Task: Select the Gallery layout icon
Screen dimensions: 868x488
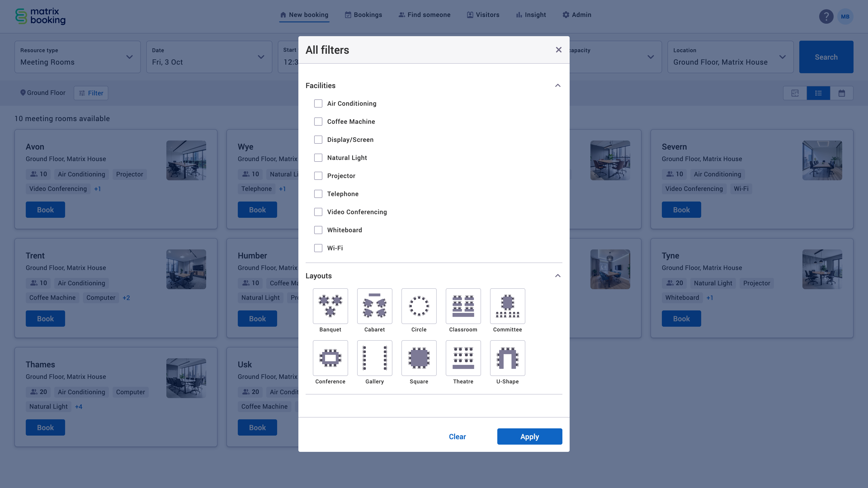Action: (x=374, y=358)
